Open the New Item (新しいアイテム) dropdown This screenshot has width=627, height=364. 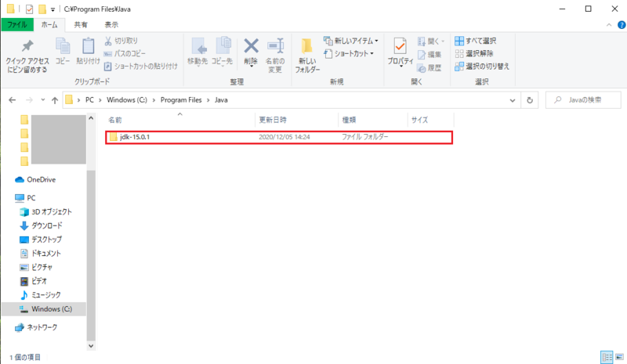pos(350,41)
